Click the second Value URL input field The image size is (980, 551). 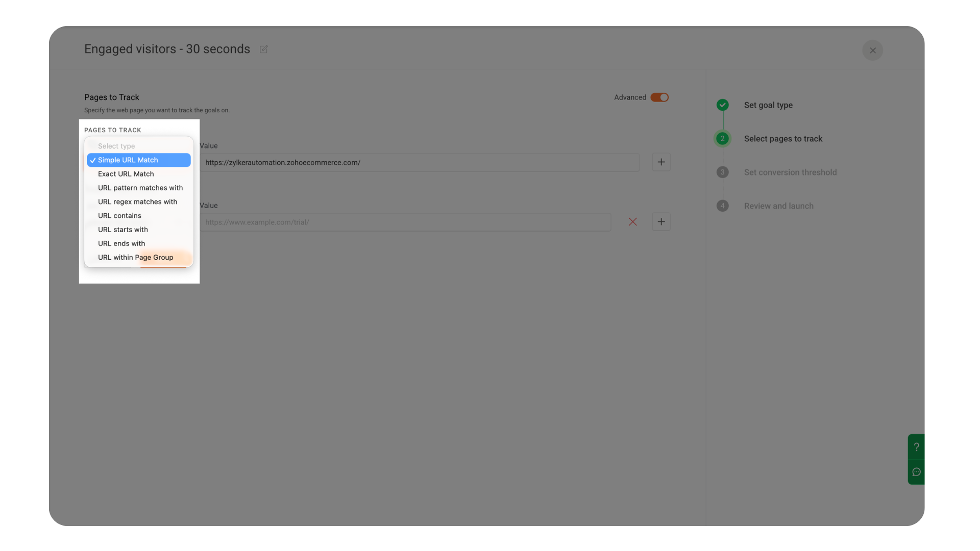(405, 222)
